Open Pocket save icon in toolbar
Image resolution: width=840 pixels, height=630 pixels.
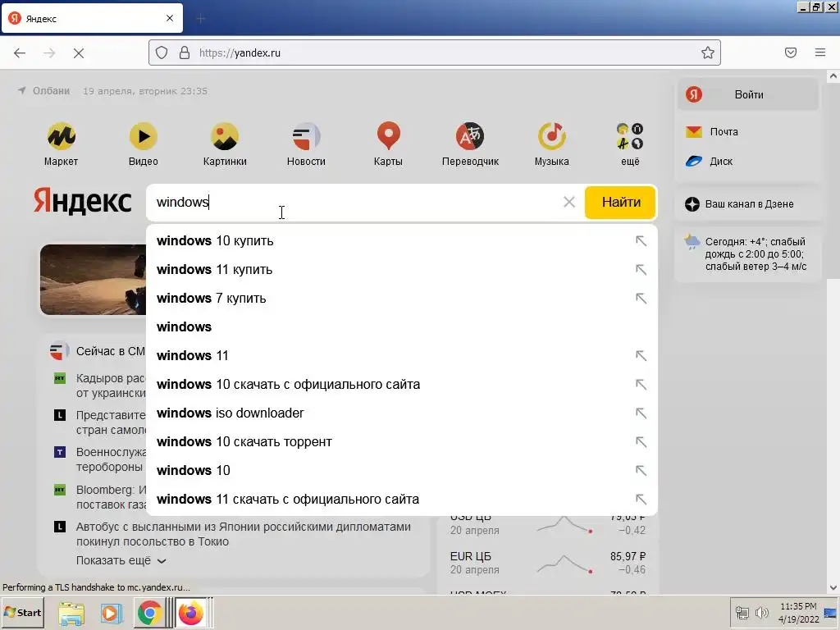click(x=791, y=52)
